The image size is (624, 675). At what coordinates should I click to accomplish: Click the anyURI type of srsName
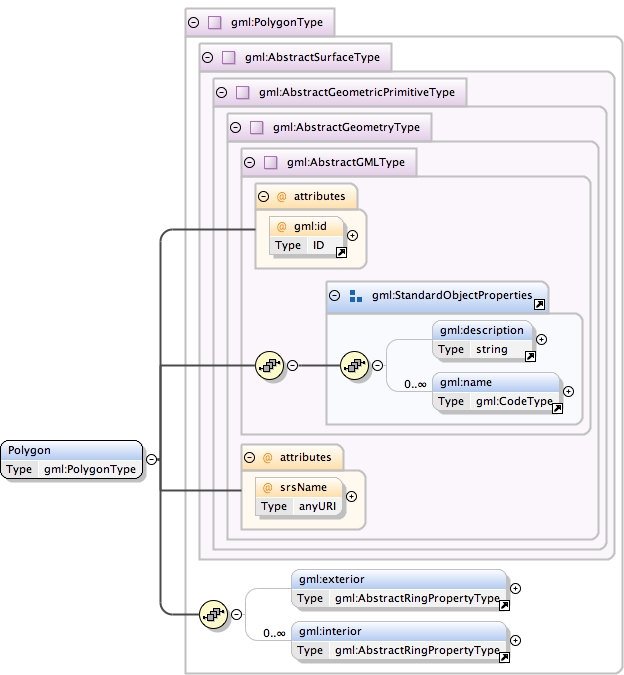point(318,506)
